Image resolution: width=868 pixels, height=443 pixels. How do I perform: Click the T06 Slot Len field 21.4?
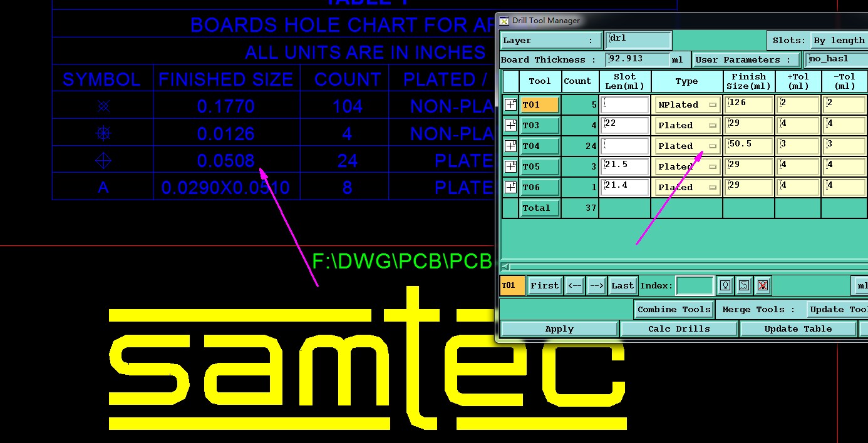[625, 187]
